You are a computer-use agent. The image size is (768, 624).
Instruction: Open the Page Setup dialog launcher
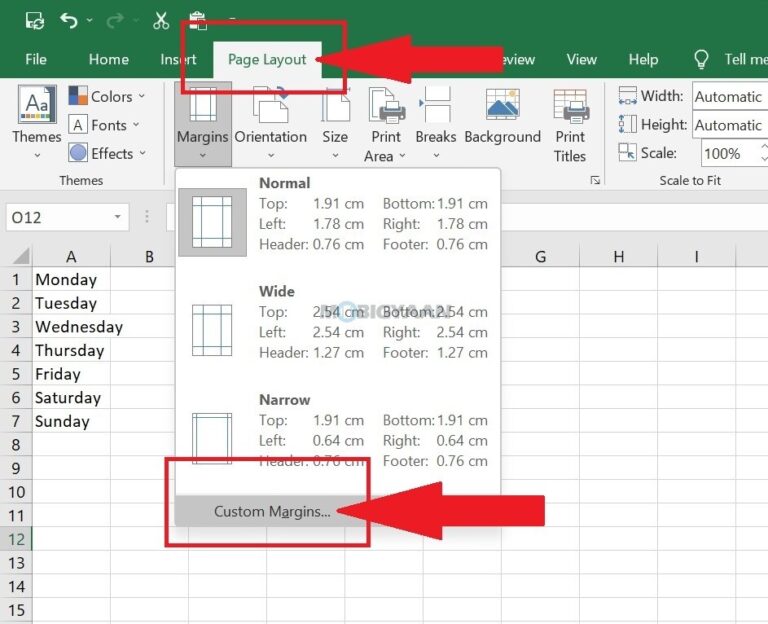(595, 180)
